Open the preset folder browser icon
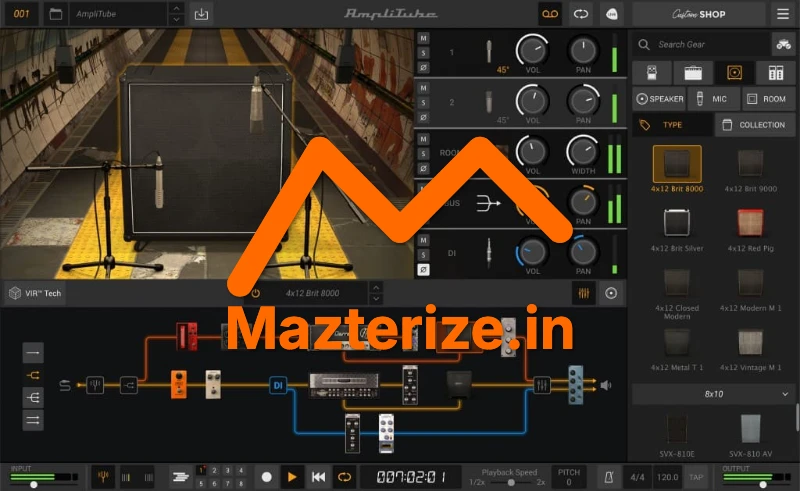 point(56,14)
